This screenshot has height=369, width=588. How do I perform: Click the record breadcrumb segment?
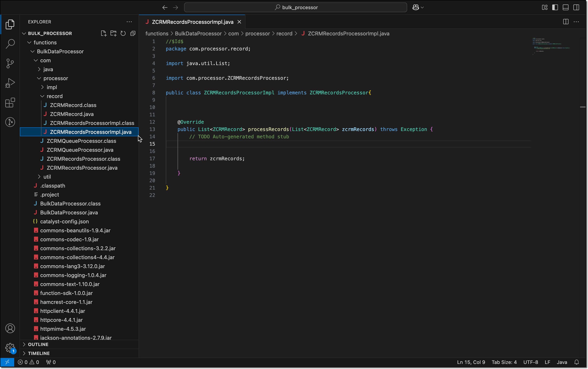coord(284,33)
